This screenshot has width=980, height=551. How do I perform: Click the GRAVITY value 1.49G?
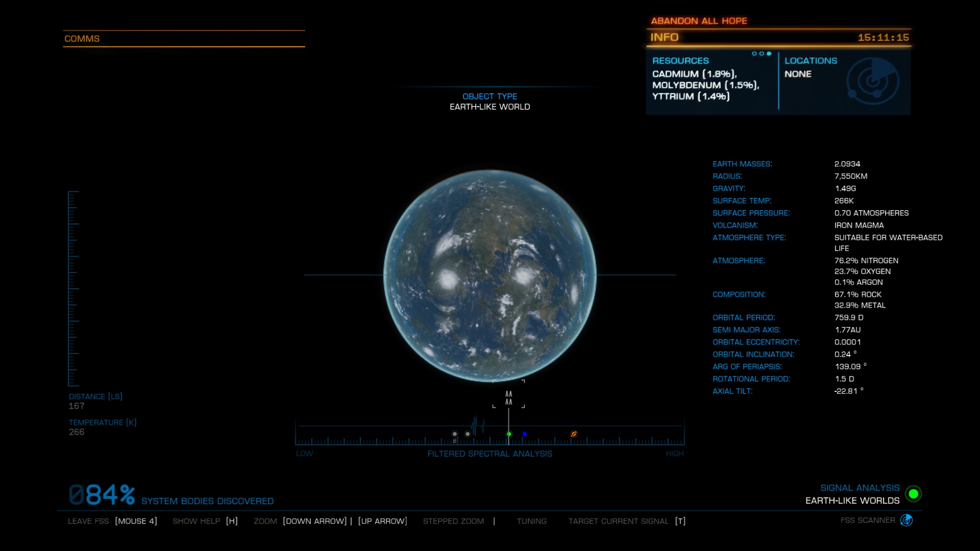tap(845, 188)
